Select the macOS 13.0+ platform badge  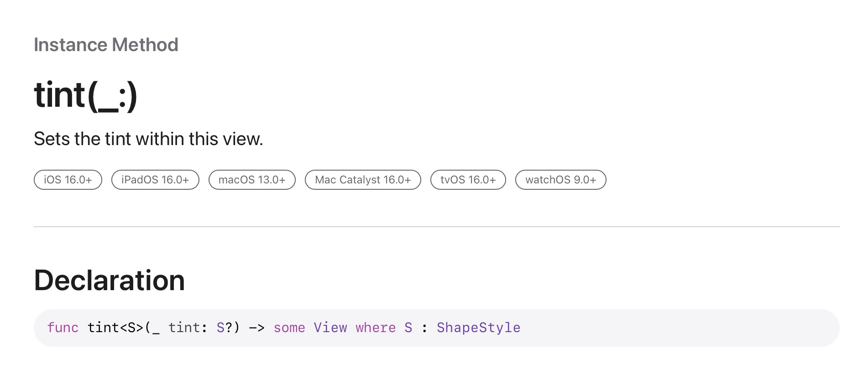[252, 180]
